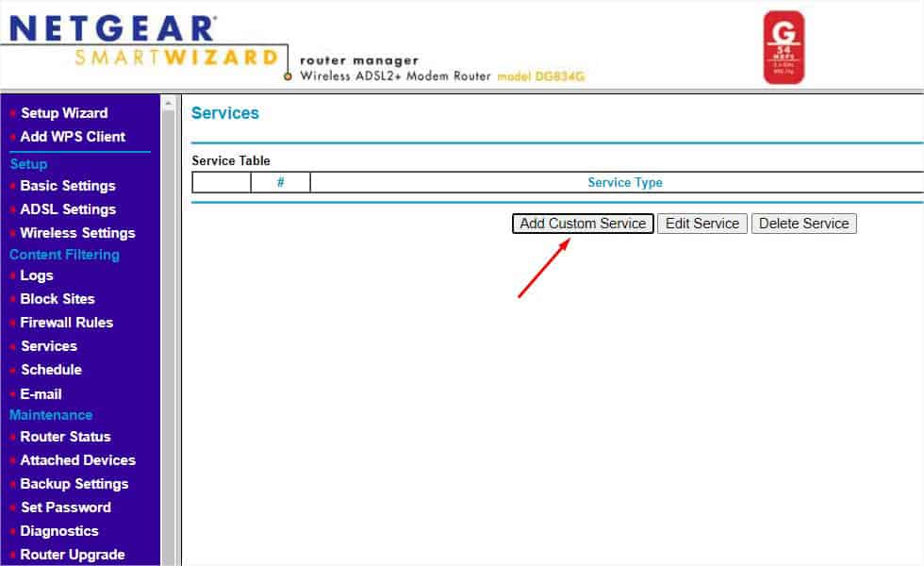Image resolution: width=924 pixels, height=566 pixels.
Task: Open the Schedule page
Action: tap(51, 370)
